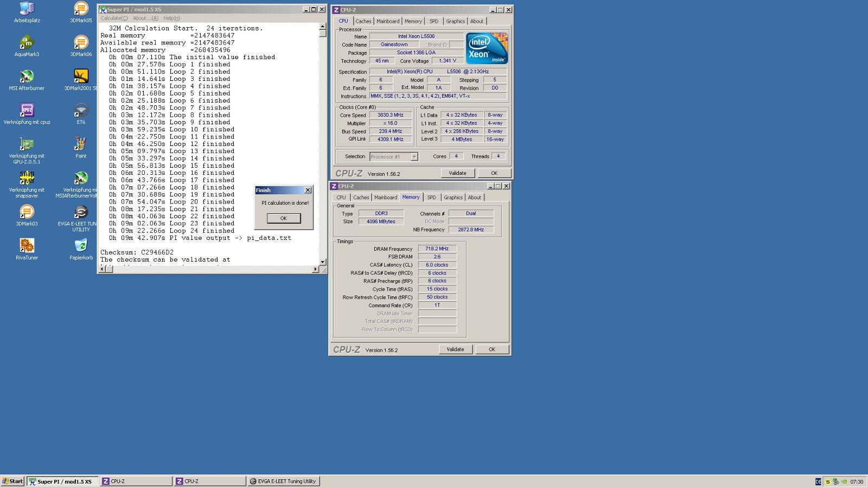868x488 pixels.
Task: Click the green NVIDIA tray icon
Action: pyautogui.click(x=844, y=481)
